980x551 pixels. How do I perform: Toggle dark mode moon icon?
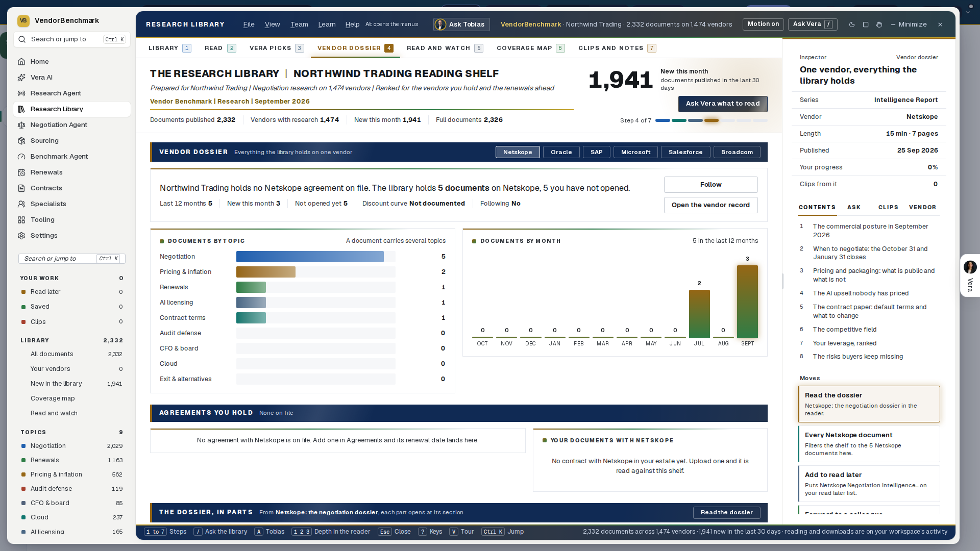(x=852, y=24)
